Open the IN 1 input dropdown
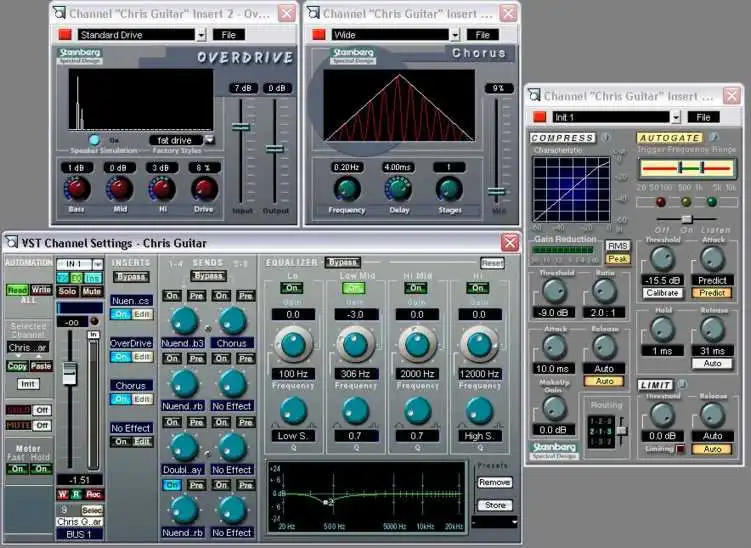Image resolution: width=751 pixels, height=548 pixels. click(98, 264)
